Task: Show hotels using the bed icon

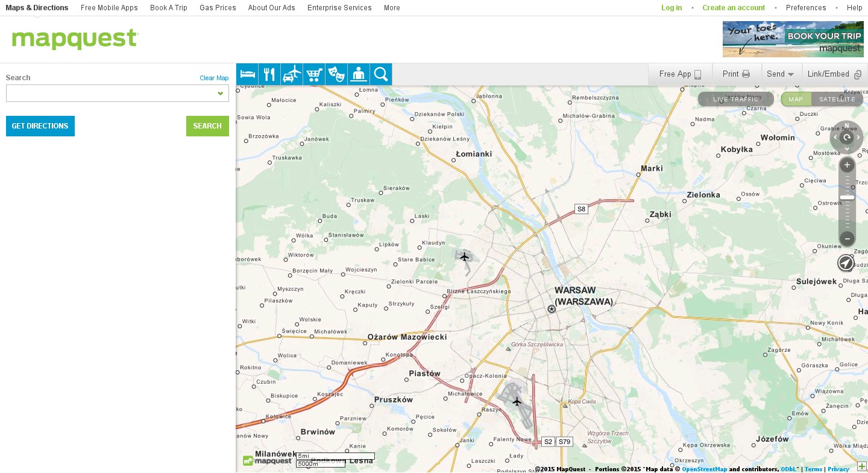Action: [247, 74]
